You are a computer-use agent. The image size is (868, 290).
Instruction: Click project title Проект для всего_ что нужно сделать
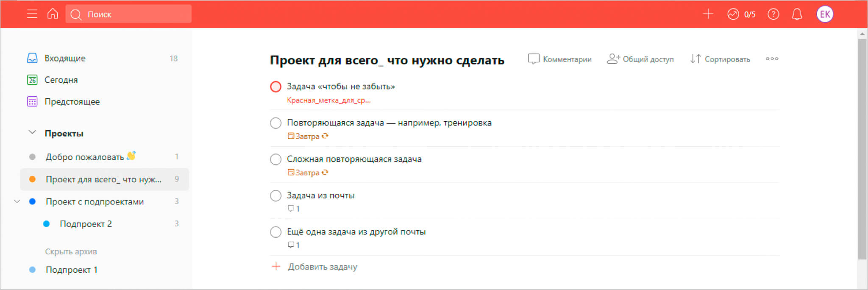point(387,60)
